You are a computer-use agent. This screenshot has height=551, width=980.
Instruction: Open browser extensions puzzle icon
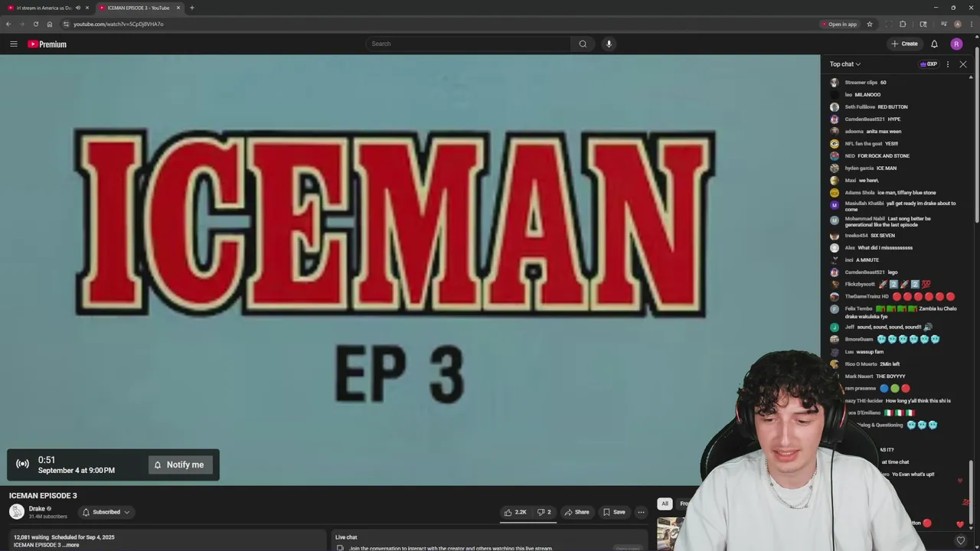903,24
